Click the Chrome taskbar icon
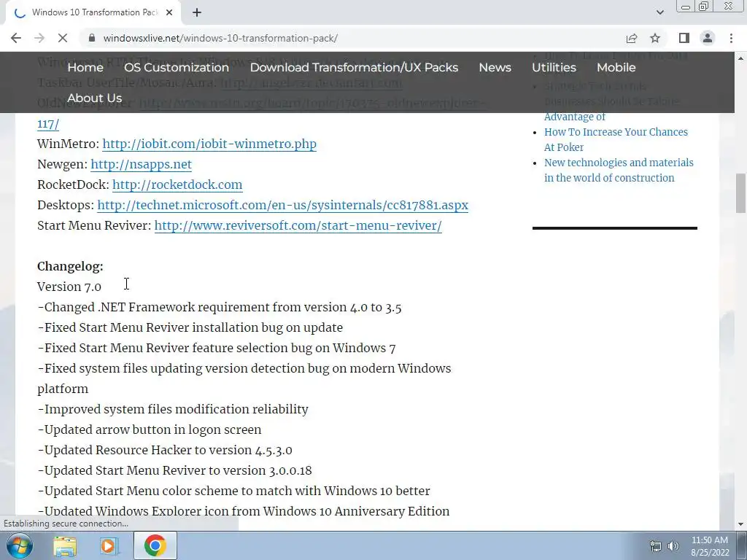 point(155,545)
